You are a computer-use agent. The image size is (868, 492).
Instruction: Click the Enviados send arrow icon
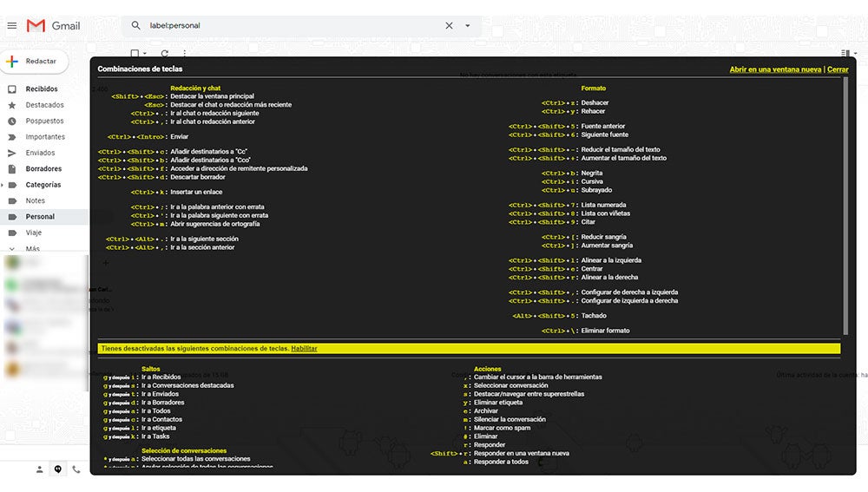(x=12, y=153)
